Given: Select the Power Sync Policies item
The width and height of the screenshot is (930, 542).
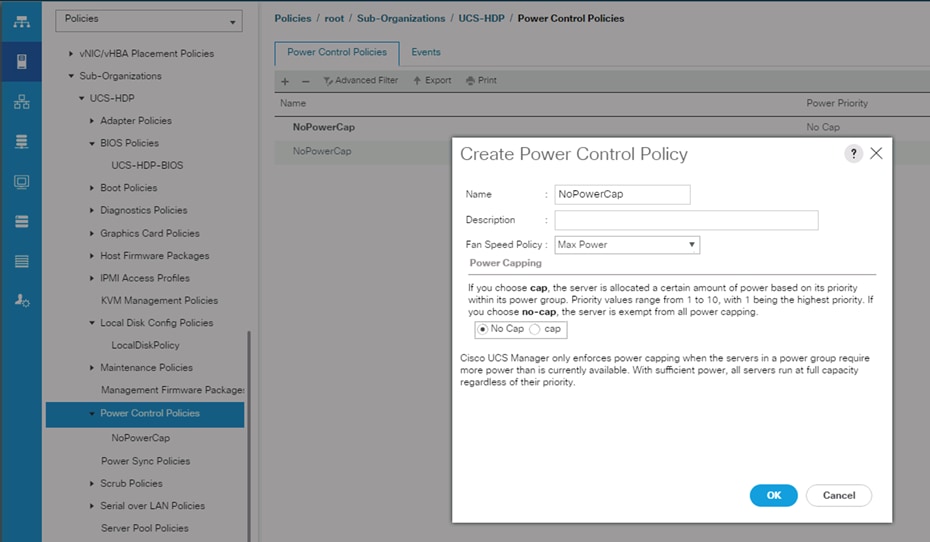Looking at the screenshot, I should (x=145, y=461).
